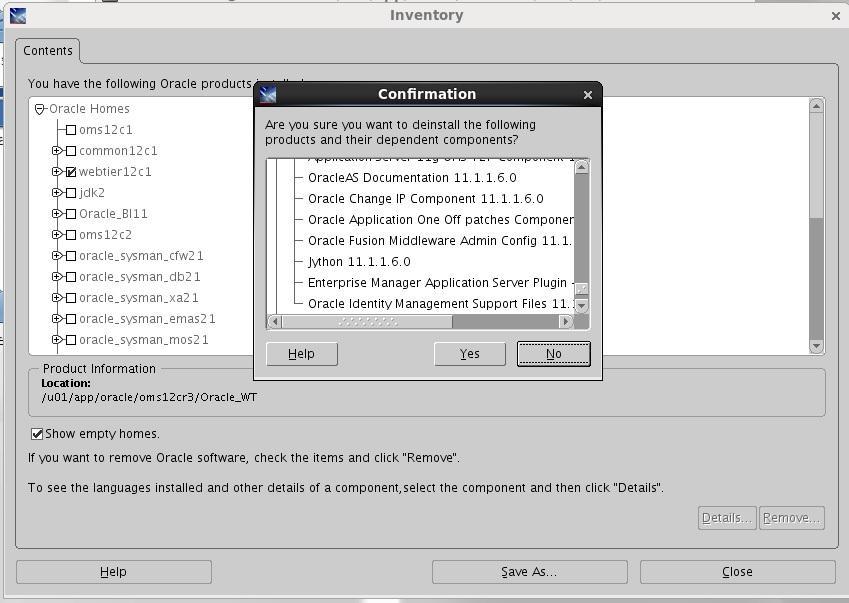Image resolution: width=849 pixels, height=603 pixels.
Task: Click the Confirmation dialog title icon
Action: click(267, 95)
